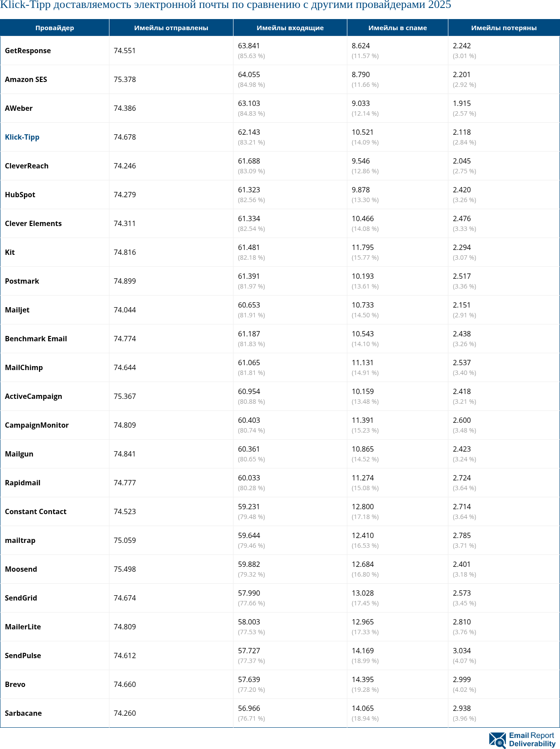Click the page title heading about Klick-Tipp
Viewport: 560px width, 749px height.
[226, 5]
